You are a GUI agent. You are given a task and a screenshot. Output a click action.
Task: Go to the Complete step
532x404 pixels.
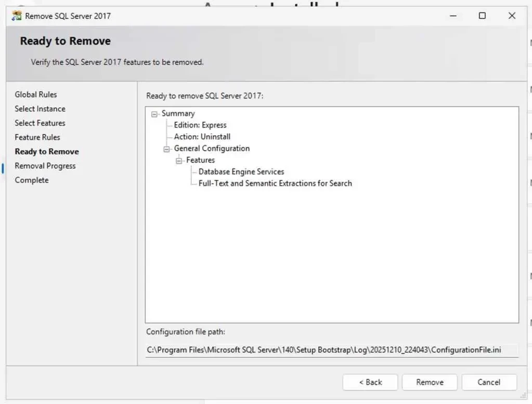32,180
